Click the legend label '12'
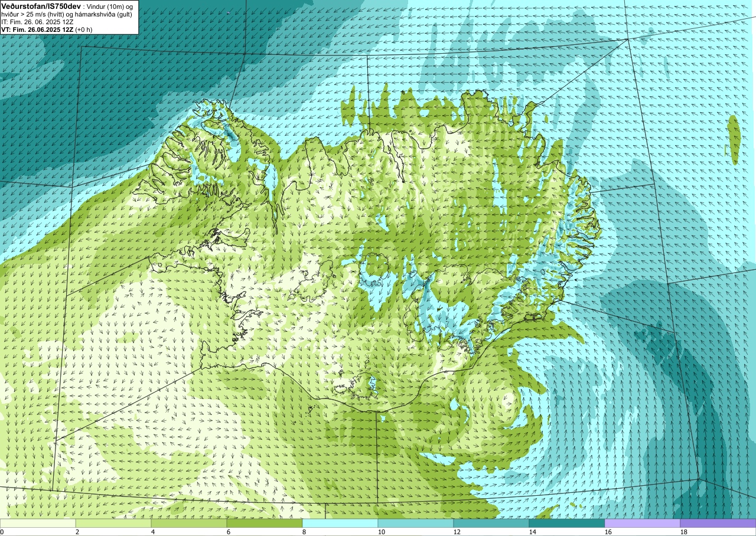Viewport: 756px width, 536px height. coord(457,532)
